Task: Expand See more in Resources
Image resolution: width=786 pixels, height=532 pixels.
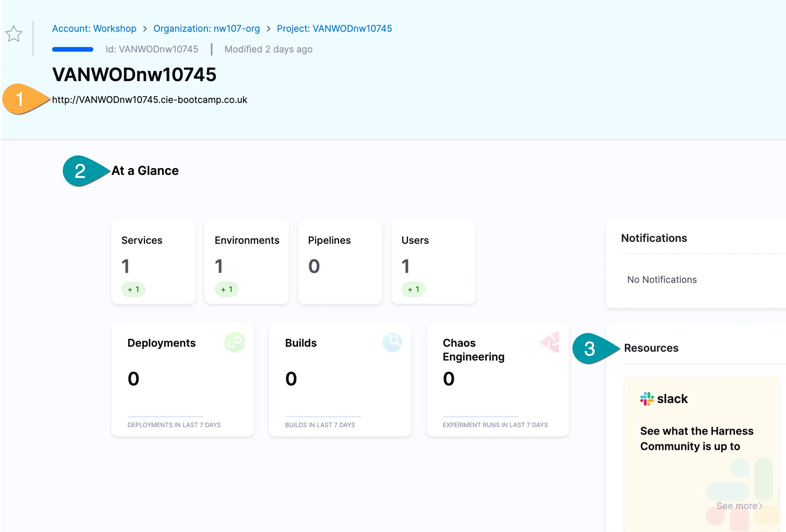Action: click(739, 506)
